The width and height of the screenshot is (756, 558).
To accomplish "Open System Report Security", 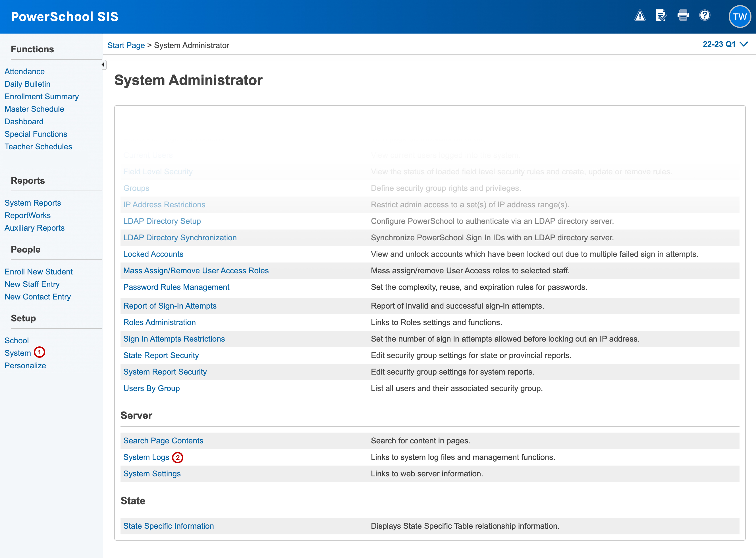I will (x=165, y=372).
